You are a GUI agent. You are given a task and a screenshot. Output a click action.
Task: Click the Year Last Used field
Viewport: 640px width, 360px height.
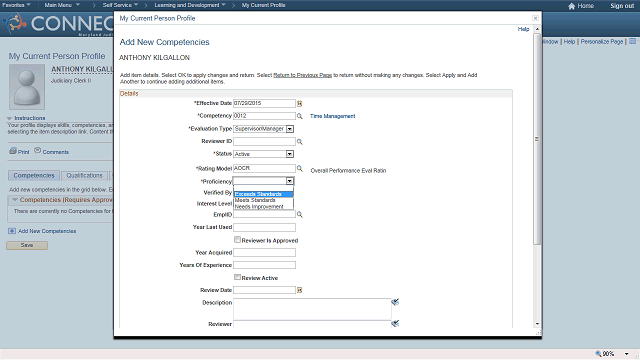[264, 227]
